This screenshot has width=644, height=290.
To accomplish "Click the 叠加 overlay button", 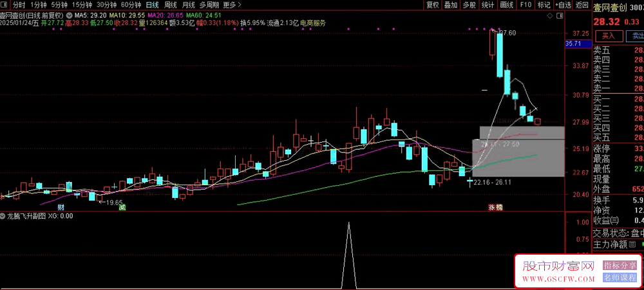I will (x=451, y=5).
